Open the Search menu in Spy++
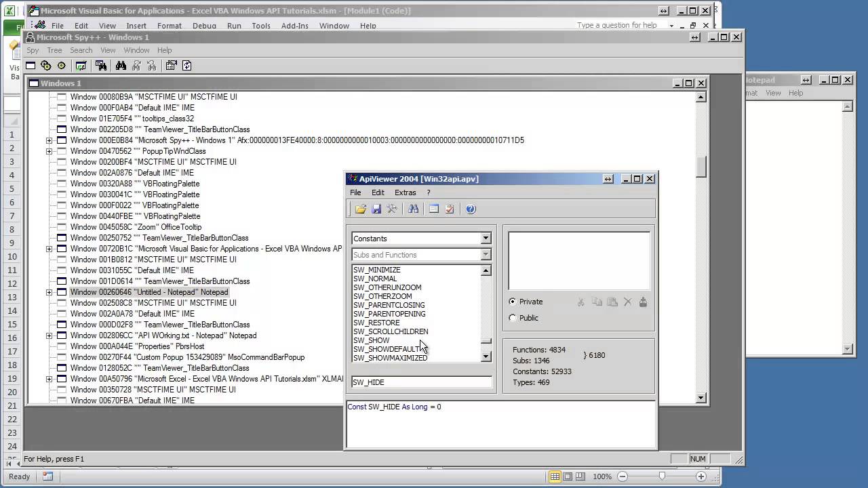 tap(81, 50)
